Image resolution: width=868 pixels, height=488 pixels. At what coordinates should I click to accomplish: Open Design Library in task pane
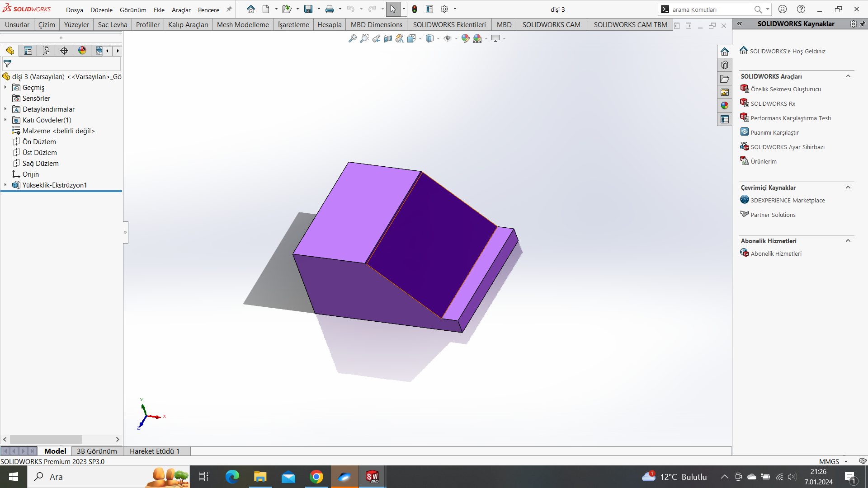pyautogui.click(x=725, y=65)
